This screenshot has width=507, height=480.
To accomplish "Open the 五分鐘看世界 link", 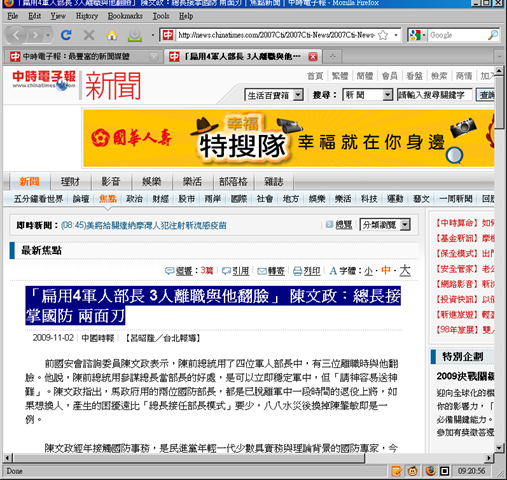I will [x=38, y=199].
